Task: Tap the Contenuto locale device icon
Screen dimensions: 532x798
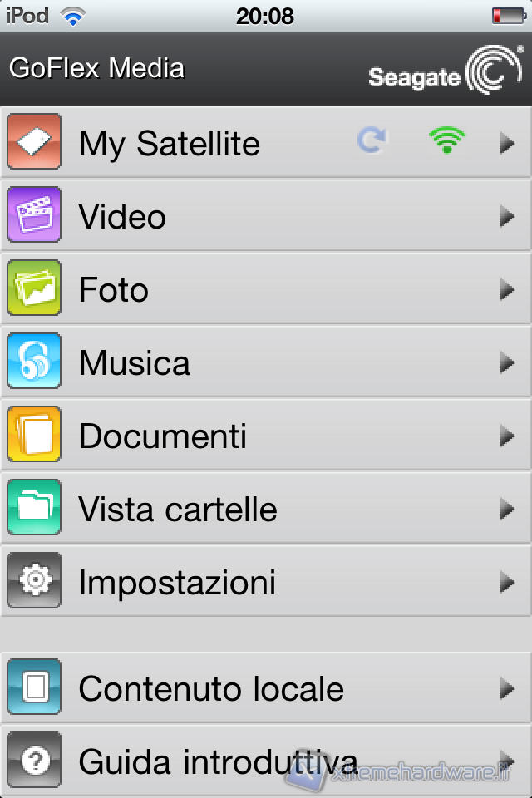Action: [x=34, y=687]
